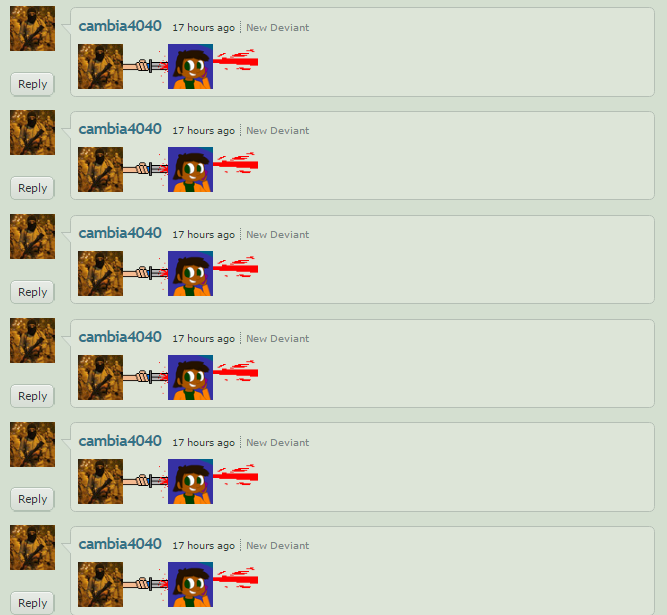Click the inline masked-figure thumbnail in third comment
The width and height of the screenshot is (667, 615).
pyautogui.click(x=100, y=273)
